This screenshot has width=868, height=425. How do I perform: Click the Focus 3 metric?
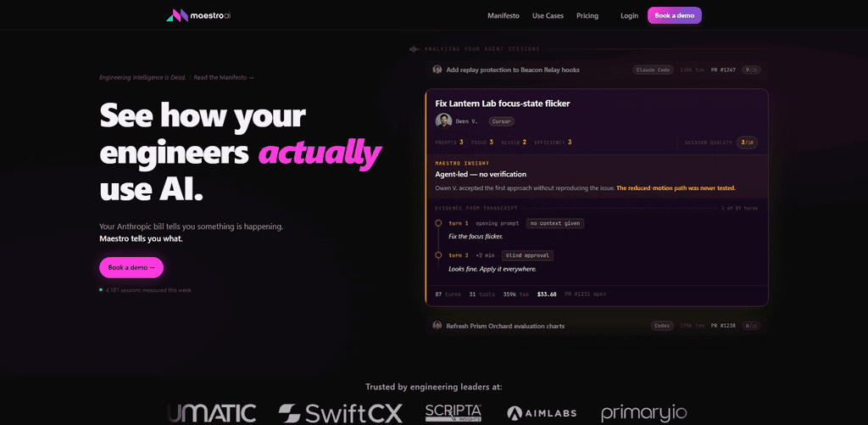[482, 143]
